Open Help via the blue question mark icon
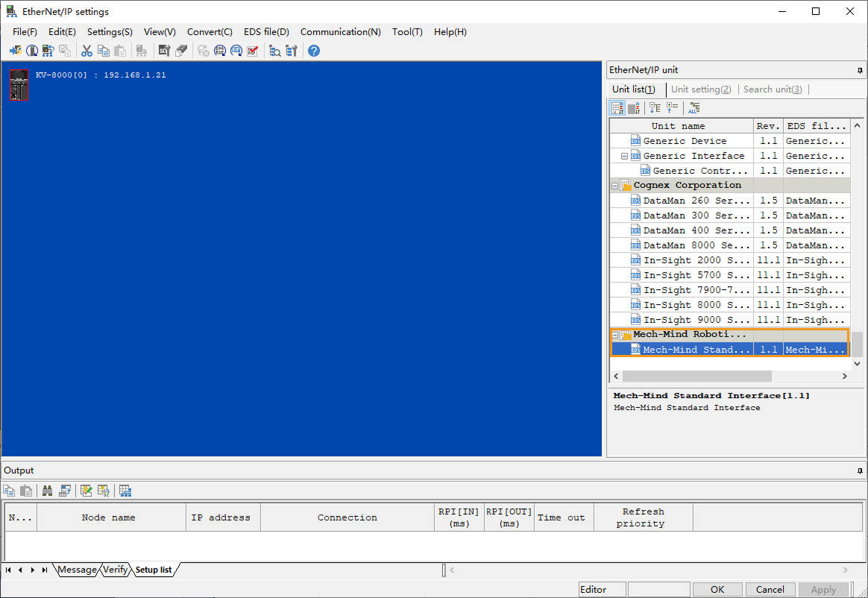 [x=312, y=50]
